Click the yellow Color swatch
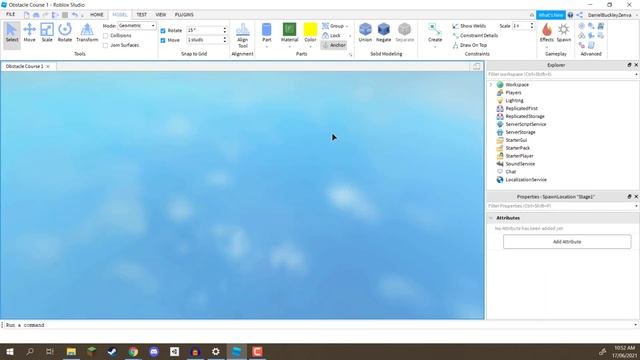The height and width of the screenshot is (360, 640). [x=310, y=30]
